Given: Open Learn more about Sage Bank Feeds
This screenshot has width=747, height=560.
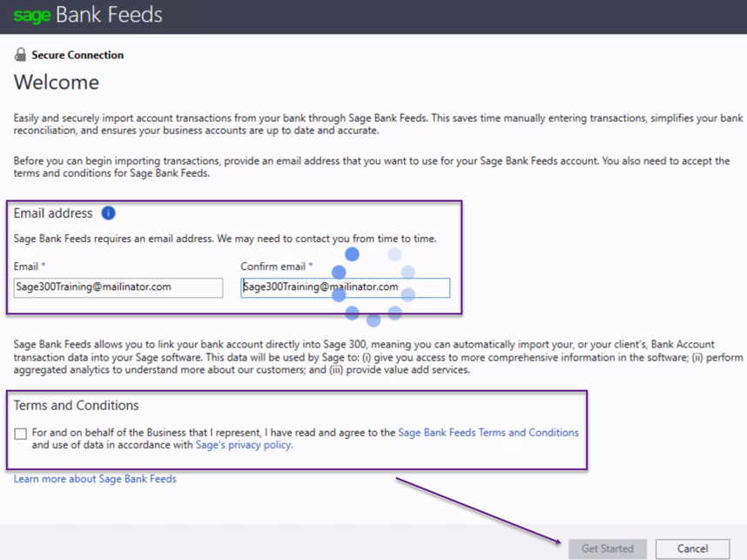Looking at the screenshot, I should pyautogui.click(x=95, y=479).
